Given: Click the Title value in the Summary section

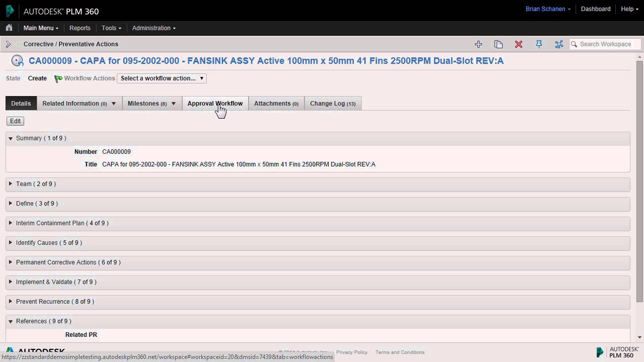Looking at the screenshot, I should (x=238, y=164).
